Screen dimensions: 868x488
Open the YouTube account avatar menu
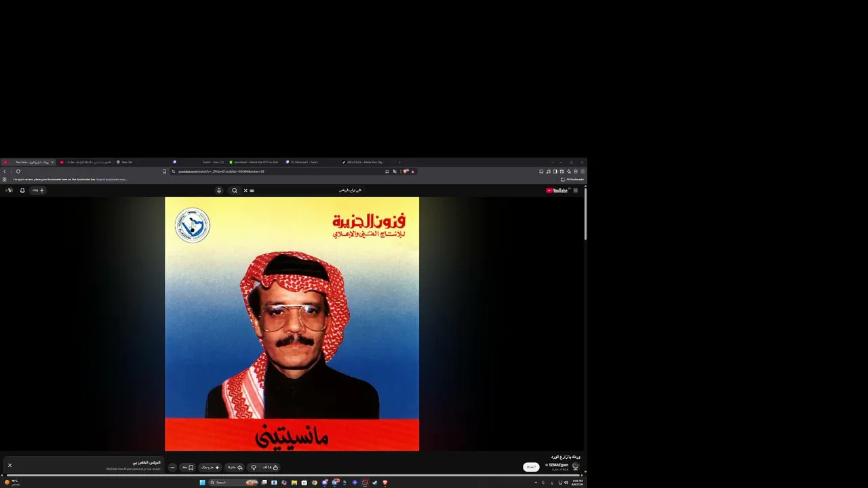point(8,190)
